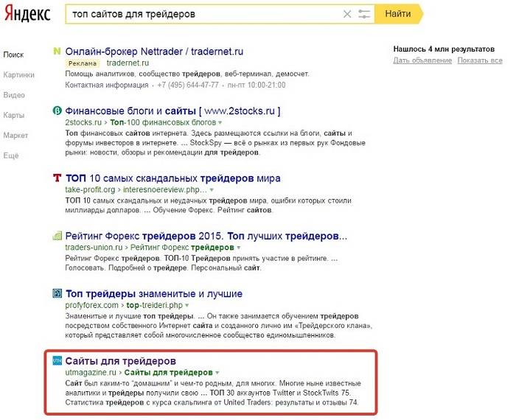Open the Ещё menu
516x420 pixels.
pyautogui.click(x=11, y=155)
